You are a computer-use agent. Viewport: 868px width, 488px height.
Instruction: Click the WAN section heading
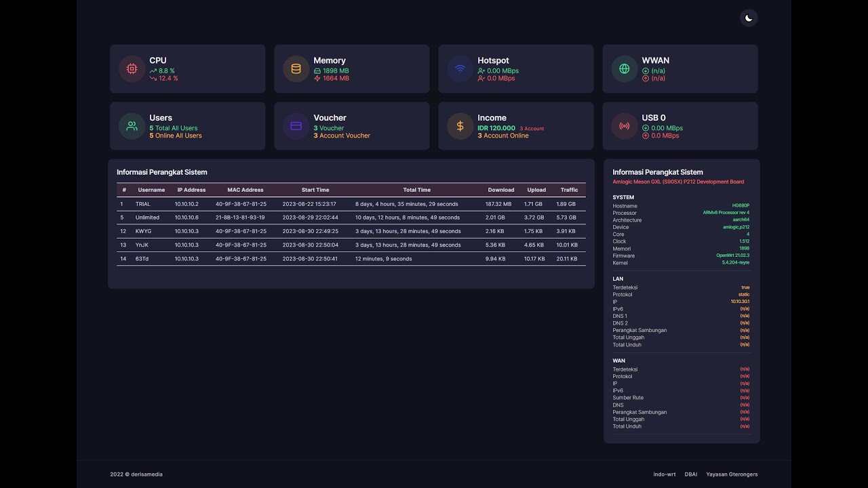[x=619, y=361]
